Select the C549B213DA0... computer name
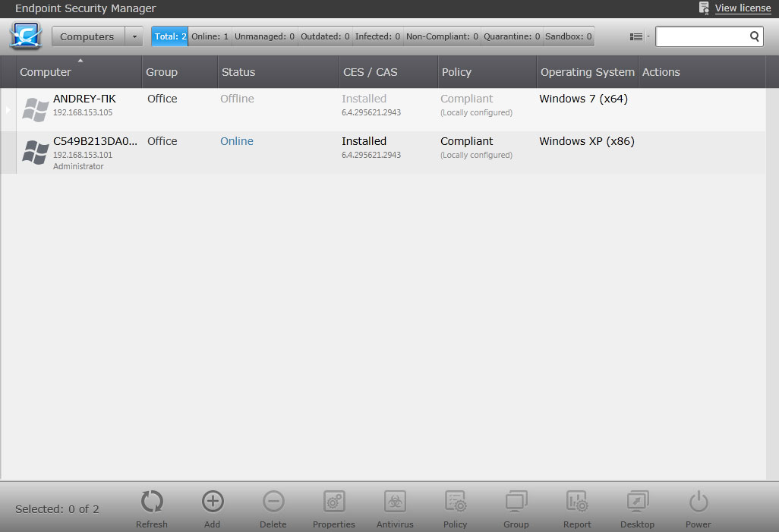This screenshot has height=532, width=779. pos(96,141)
